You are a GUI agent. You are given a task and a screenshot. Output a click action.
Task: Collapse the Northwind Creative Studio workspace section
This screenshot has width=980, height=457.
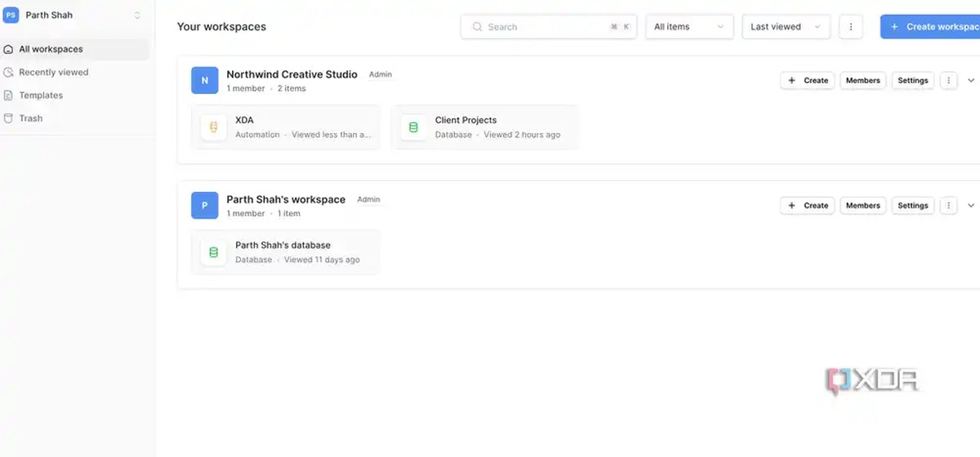[971, 80]
